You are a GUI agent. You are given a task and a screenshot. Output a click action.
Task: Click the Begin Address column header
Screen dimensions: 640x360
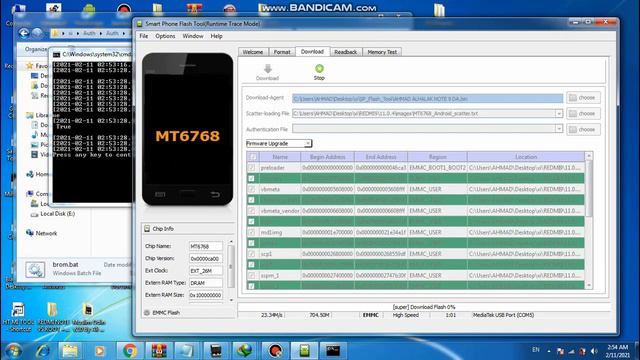(x=327, y=157)
